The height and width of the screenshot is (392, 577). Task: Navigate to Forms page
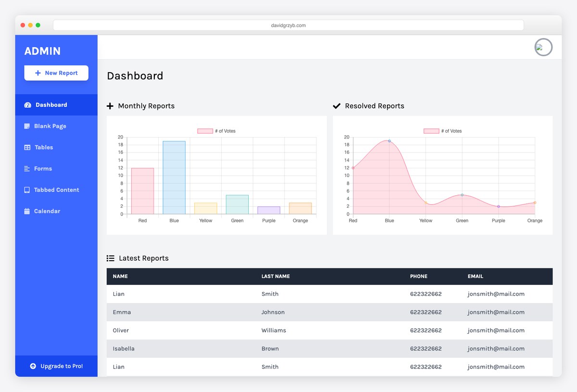click(x=56, y=168)
